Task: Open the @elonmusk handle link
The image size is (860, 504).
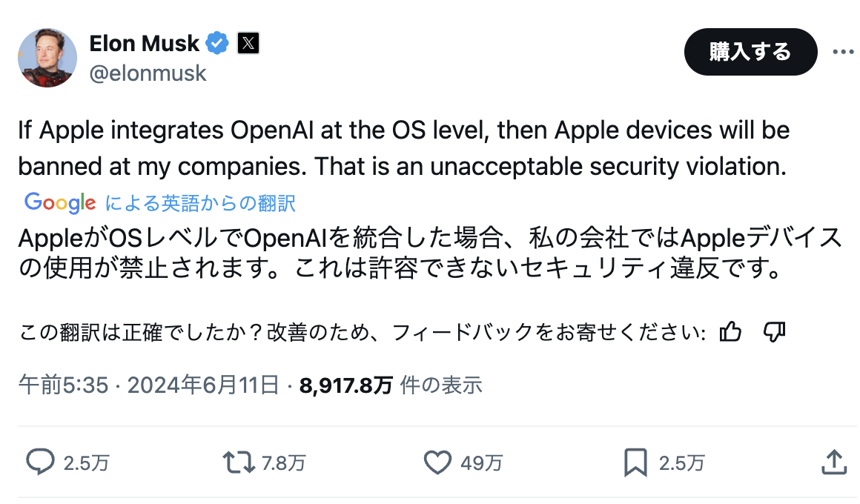Action: [148, 73]
